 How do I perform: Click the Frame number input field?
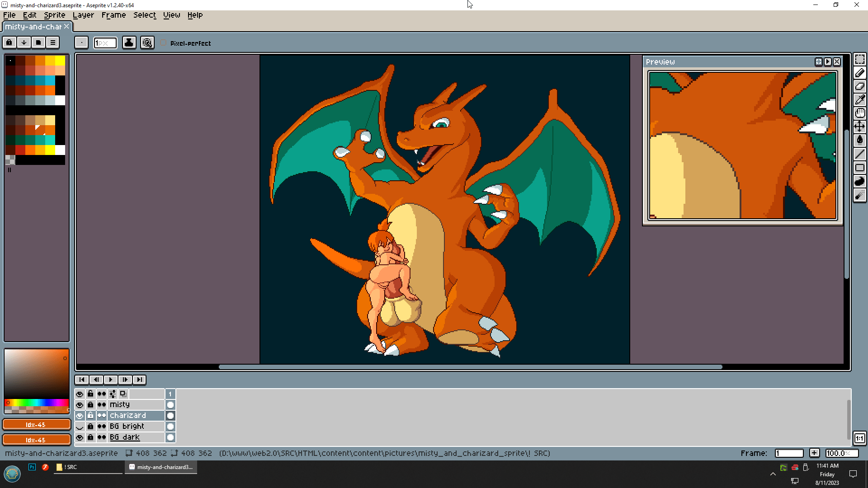click(x=789, y=453)
